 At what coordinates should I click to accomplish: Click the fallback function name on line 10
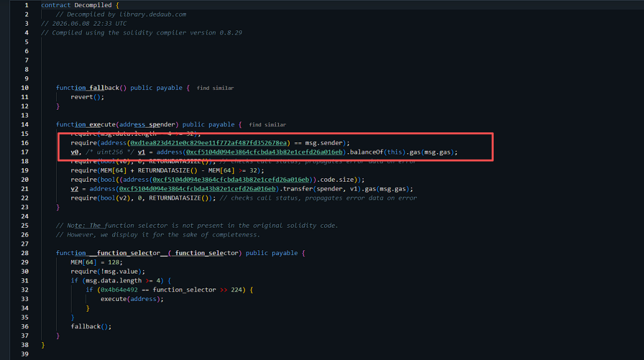104,88
